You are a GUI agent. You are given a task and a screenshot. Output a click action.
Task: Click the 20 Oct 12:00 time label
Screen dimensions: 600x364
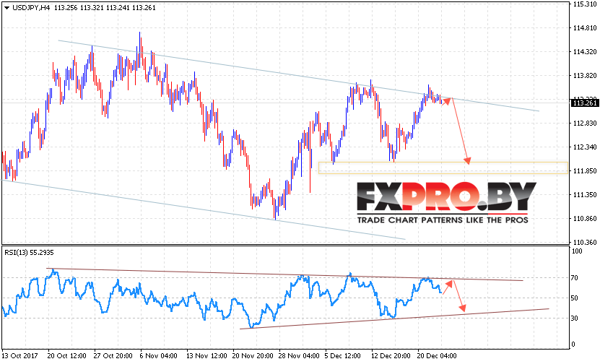point(66,355)
